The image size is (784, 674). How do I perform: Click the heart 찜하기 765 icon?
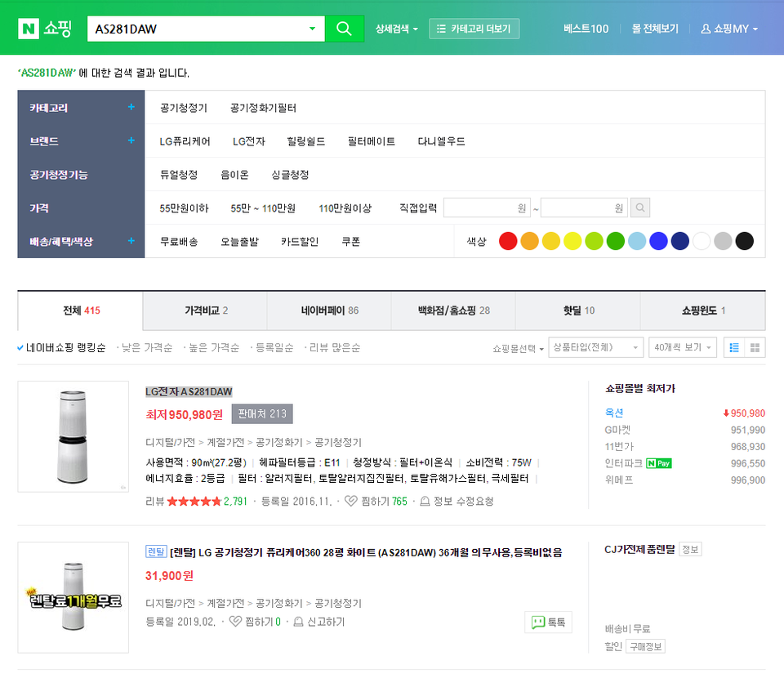(351, 501)
